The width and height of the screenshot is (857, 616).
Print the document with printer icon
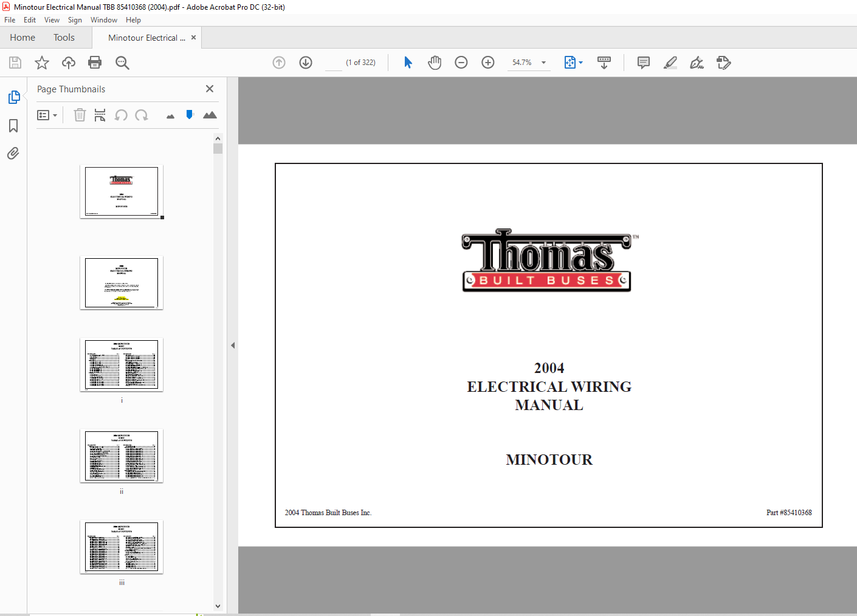(95, 63)
